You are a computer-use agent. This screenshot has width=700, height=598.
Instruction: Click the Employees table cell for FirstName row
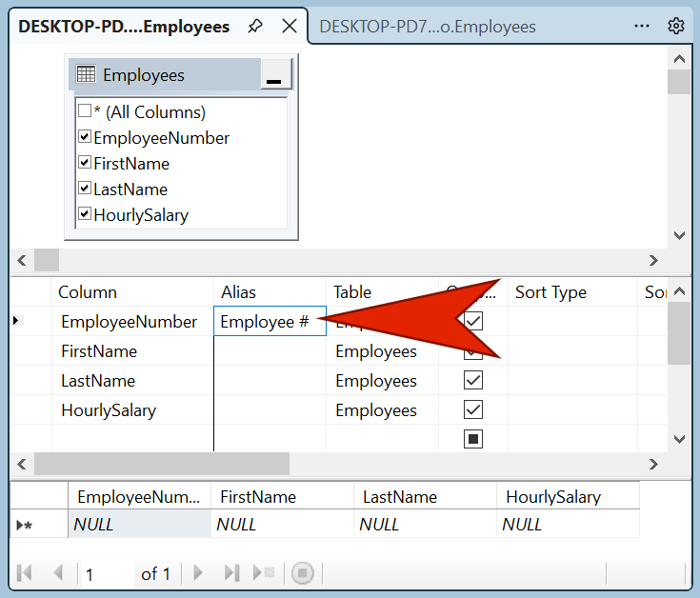click(383, 350)
